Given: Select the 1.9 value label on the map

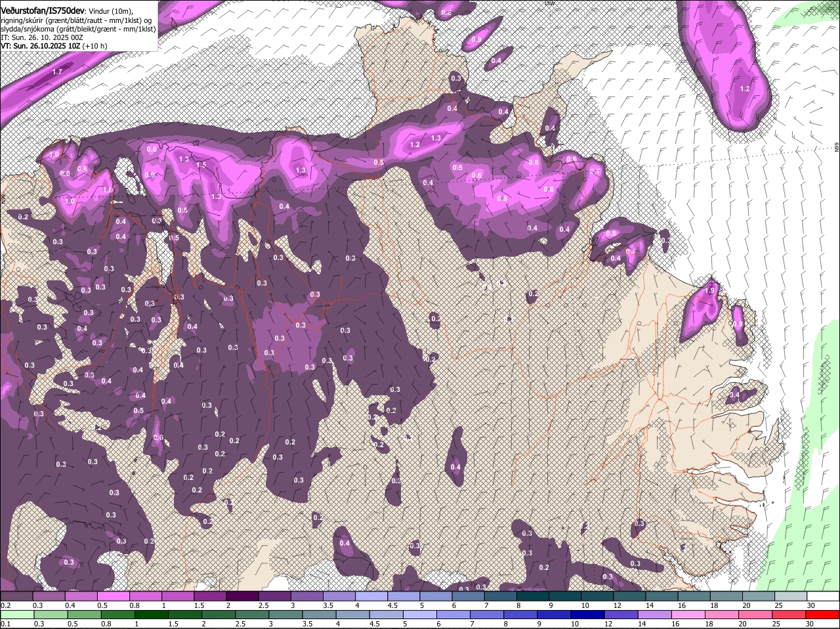Looking at the screenshot, I should click(709, 291).
